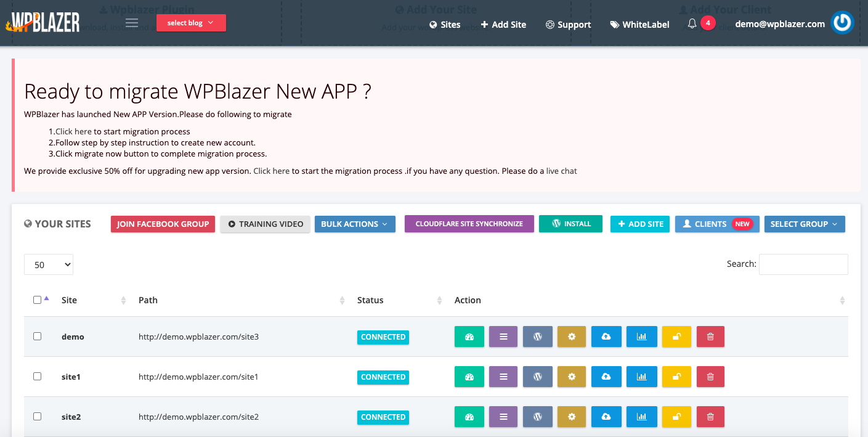The height and width of the screenshot is (437, 868).
Task: Delete site1 with the trash icon
Action: pos(710,377)
